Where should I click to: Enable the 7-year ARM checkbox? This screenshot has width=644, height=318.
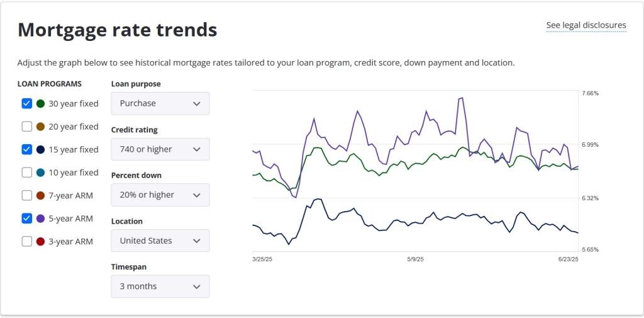(x=26, y=195)
